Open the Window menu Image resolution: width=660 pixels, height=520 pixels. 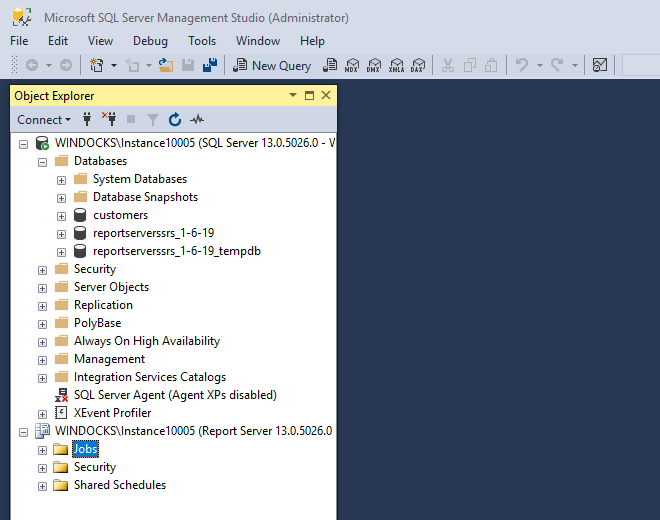click(258, 41)
